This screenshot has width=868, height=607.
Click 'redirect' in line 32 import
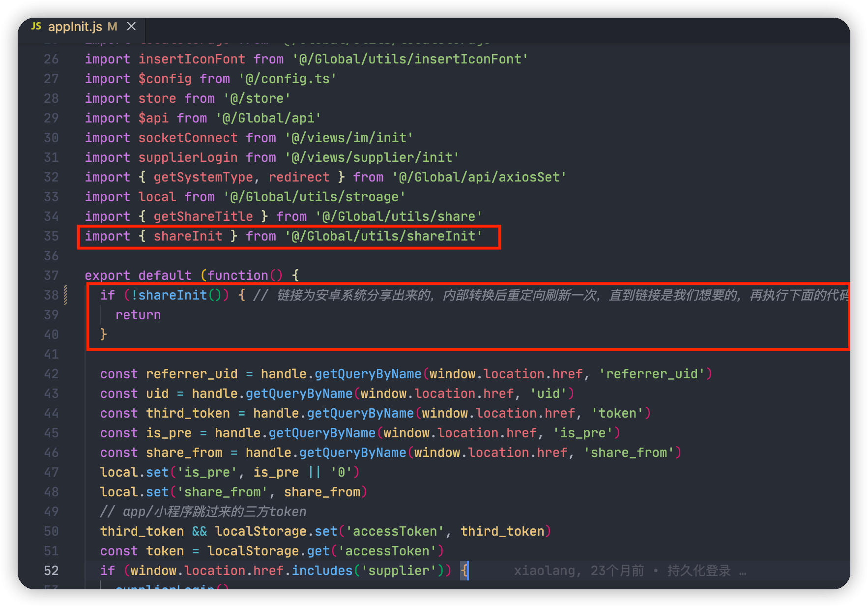pos(299,177)
